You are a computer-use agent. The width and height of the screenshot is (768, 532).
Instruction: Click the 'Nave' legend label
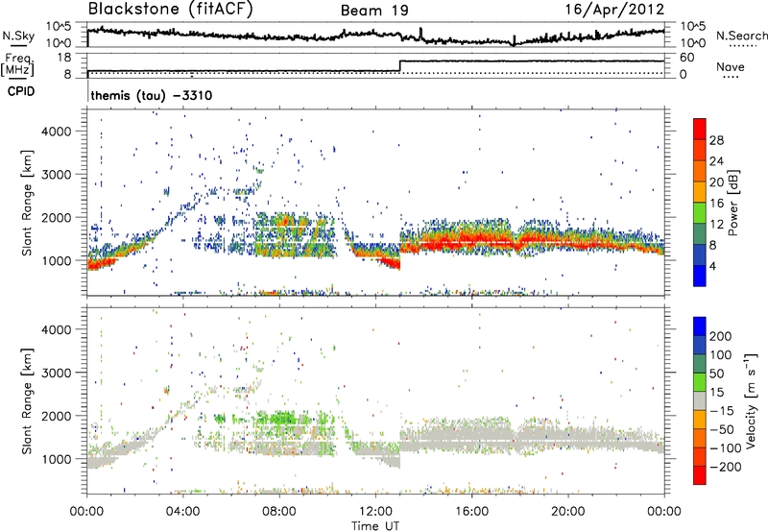731,66
